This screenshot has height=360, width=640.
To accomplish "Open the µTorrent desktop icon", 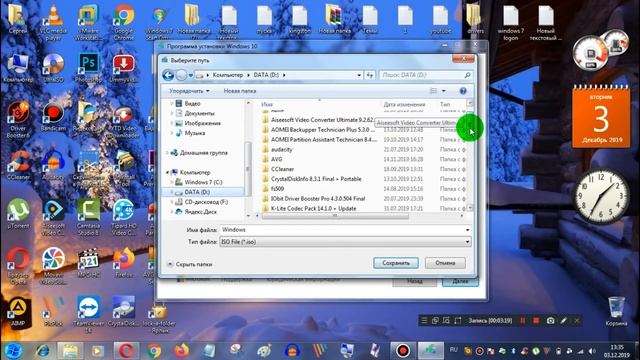I will pos(18,213).
